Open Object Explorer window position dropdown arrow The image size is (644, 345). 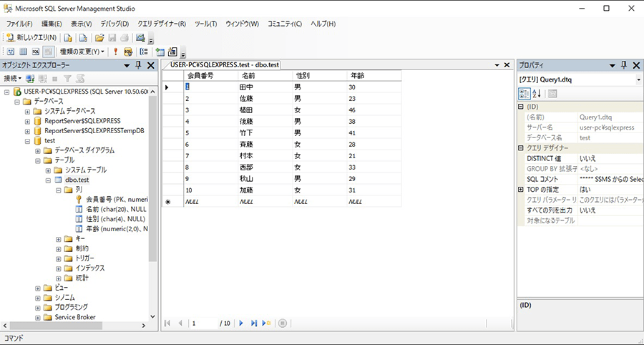point(127,65)
